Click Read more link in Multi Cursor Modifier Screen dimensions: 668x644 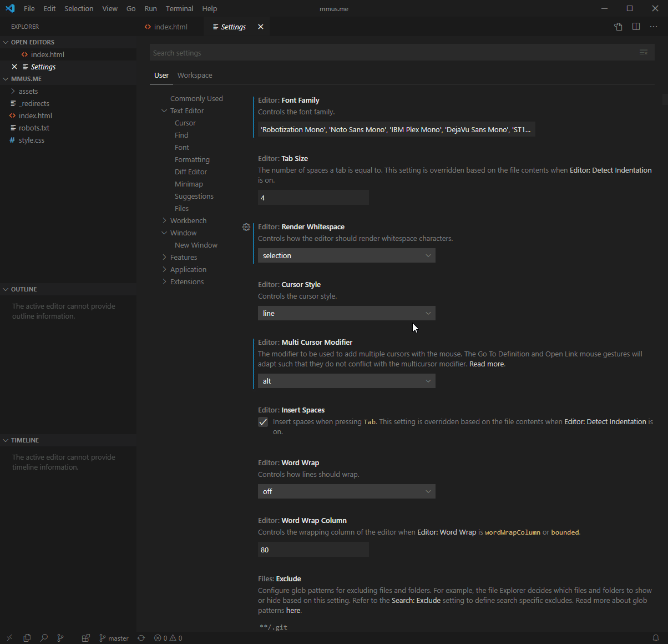click(x=487, y=364)
